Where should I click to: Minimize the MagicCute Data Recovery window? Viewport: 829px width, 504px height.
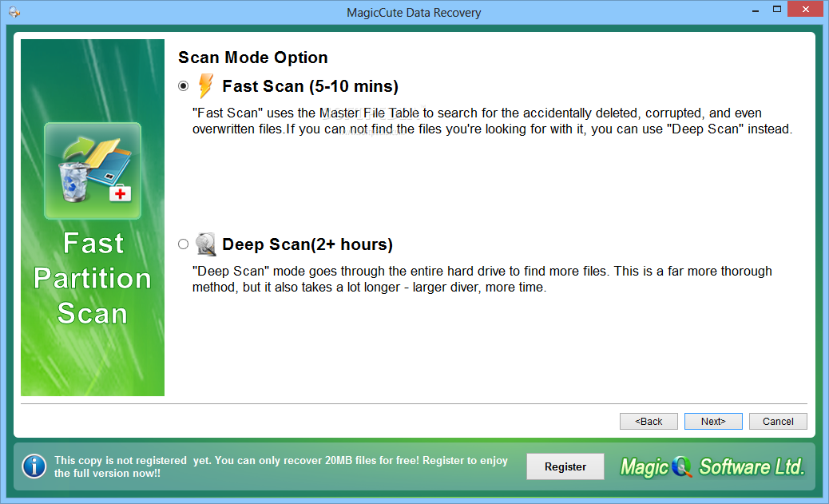(756, 10)
